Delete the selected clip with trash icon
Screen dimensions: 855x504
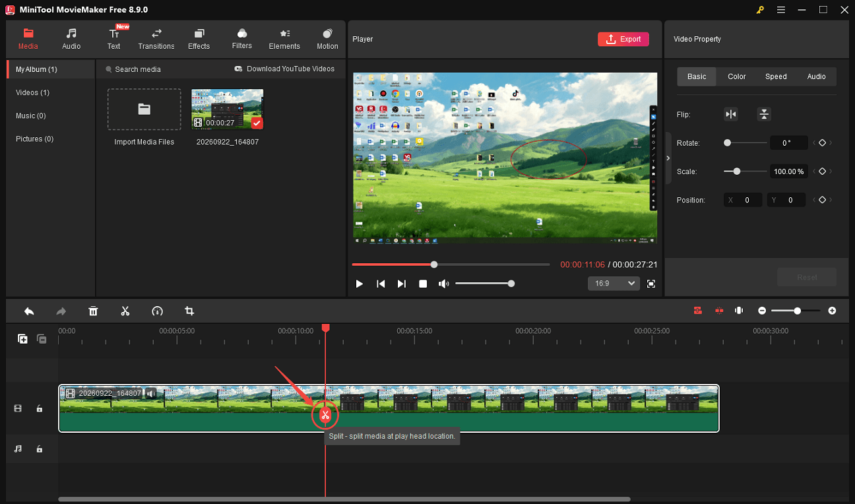click(93, 311)
